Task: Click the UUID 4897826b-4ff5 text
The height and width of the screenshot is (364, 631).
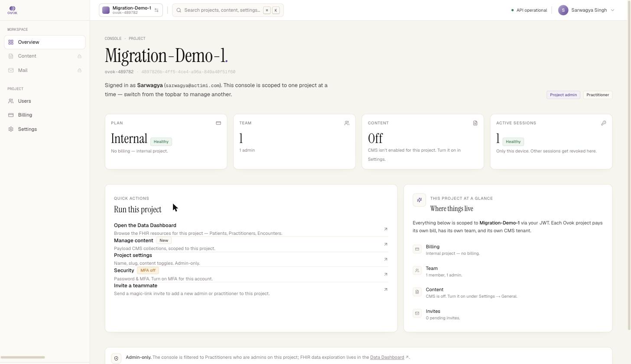Action: [188, 72]
